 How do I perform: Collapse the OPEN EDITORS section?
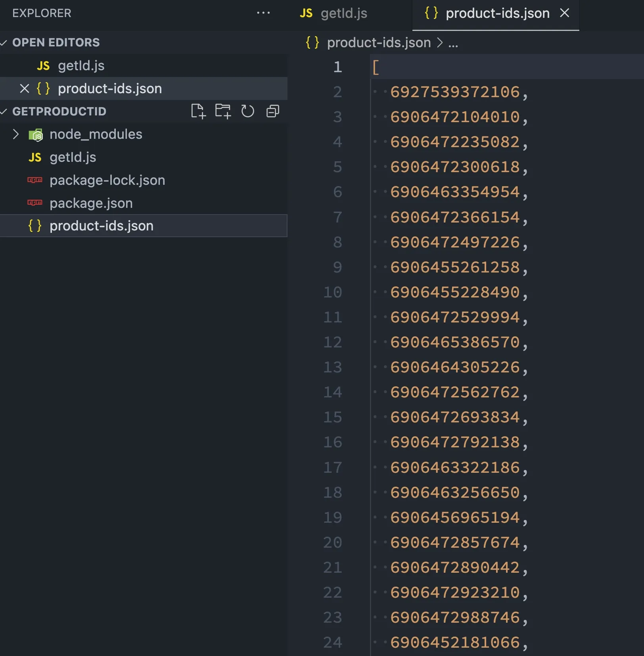click(4, 42)
